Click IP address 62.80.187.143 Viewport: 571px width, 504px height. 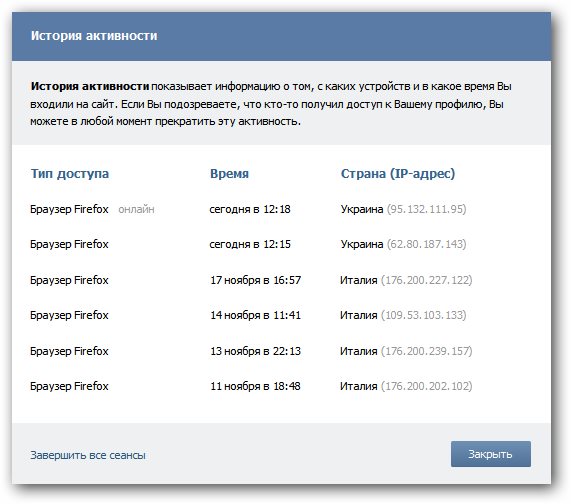point(426,244)
